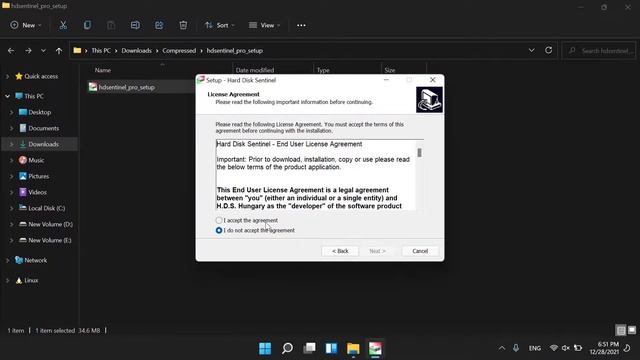Select Documents in the navigation pane
Screen dimensions: 640x360
click(43, 128)
